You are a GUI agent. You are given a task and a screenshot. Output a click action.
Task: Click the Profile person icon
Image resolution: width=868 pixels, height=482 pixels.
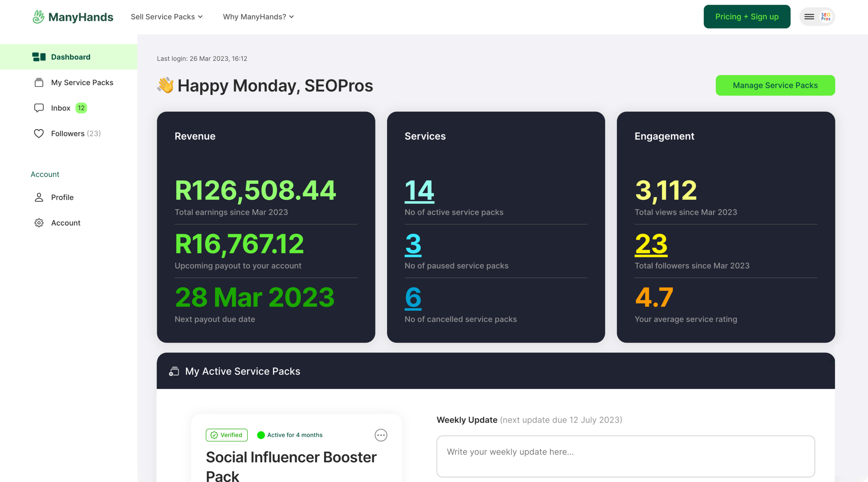39,197
